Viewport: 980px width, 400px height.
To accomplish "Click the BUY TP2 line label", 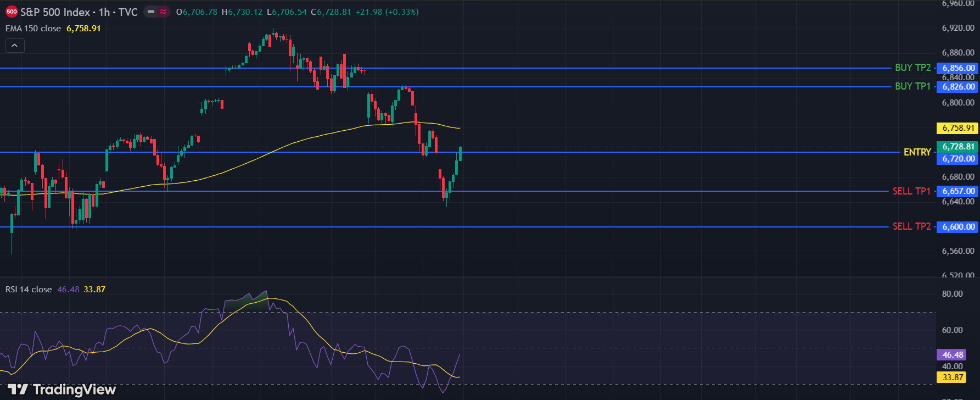I will pos(912,68).
